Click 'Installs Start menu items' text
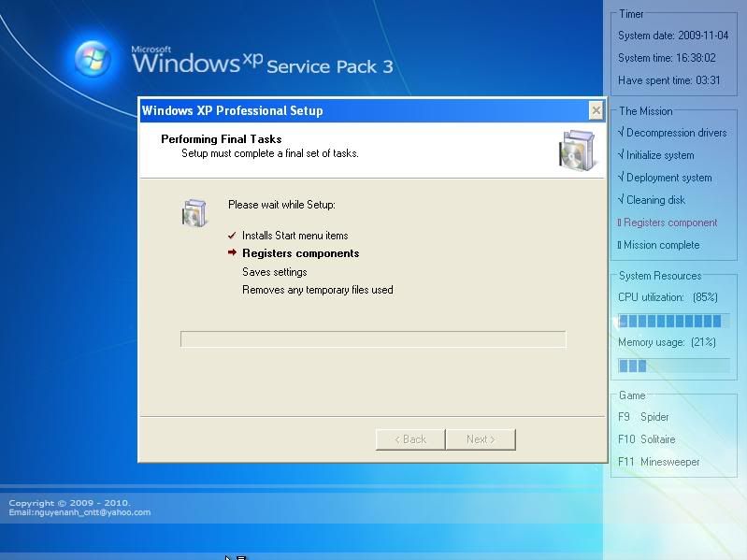The height and width of the screenshot is (560, 747). click(x=294, y=236)
